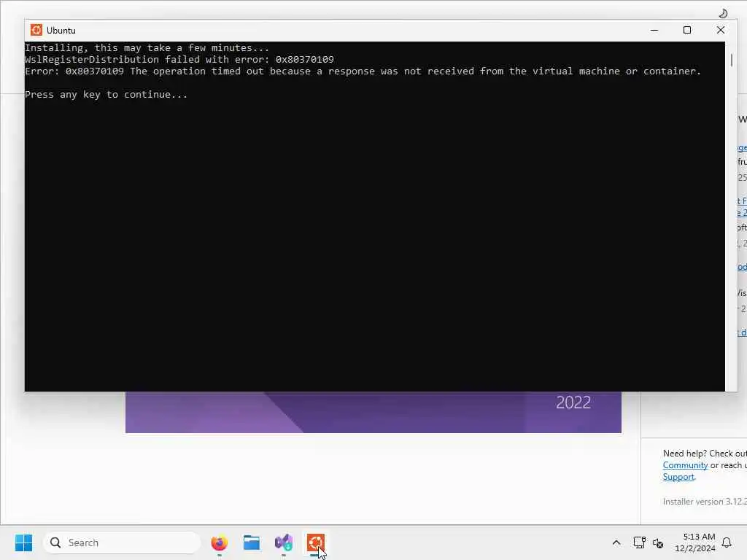Click the Ubuntu logo in the title bar

(36, 30)
